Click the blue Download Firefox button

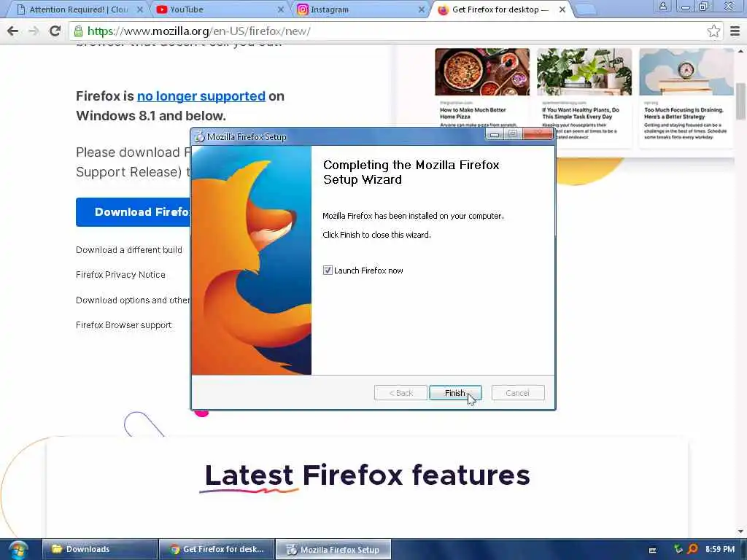(x=133, y=212)
